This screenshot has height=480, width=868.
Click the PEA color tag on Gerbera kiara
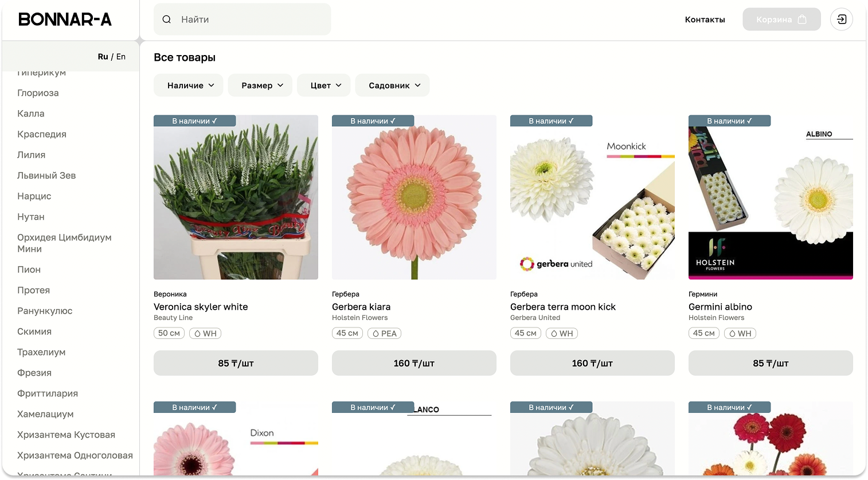[x=384, y=333]
